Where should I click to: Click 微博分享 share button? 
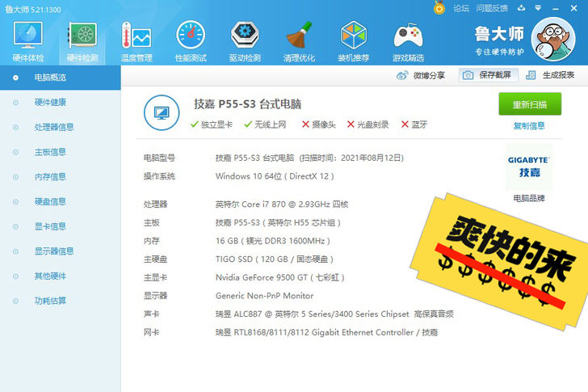[x=421, y=75]
